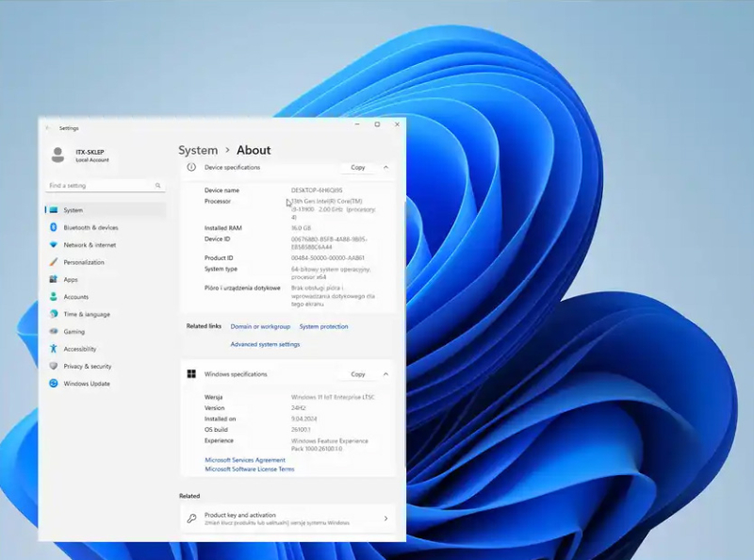Copy the Device specifications
Screen dimensions: 754x560
[x=358, y=168]
